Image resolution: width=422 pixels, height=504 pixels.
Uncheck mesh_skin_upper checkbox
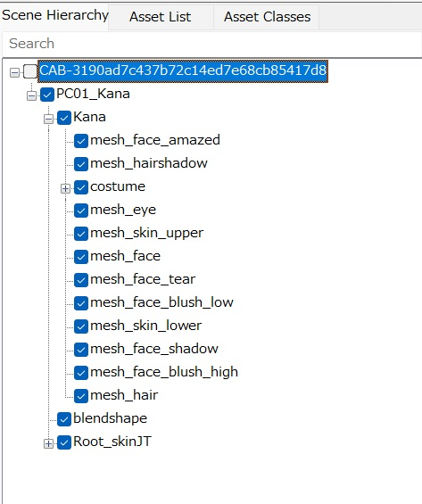[81, 234]
